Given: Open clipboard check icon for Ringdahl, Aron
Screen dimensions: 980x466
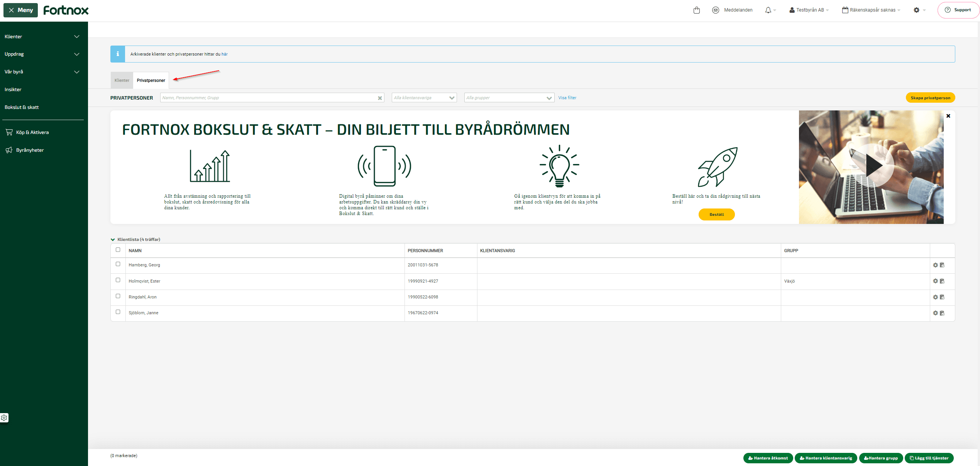Looking at the screenshot, I should point(942,297).
